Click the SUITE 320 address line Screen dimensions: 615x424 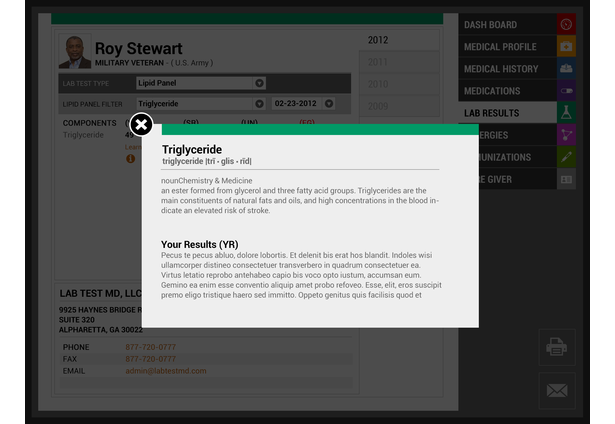(x=76, y=320)
